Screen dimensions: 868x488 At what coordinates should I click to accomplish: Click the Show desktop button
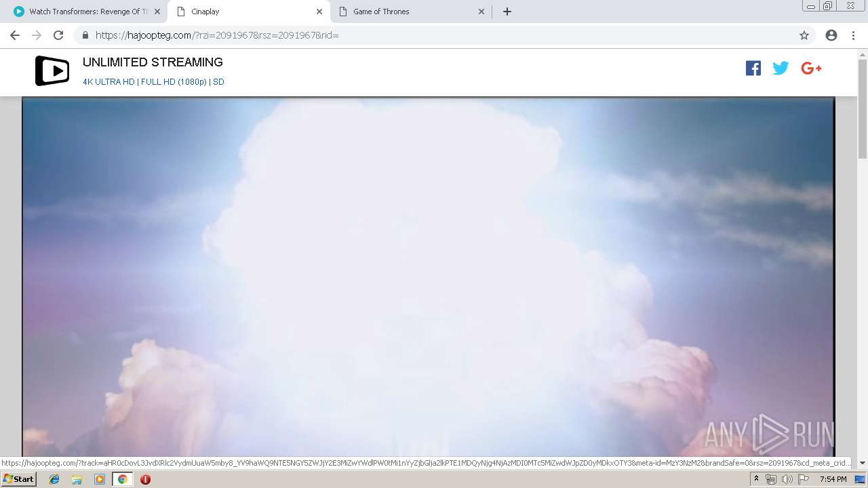[x=861, y=479]
